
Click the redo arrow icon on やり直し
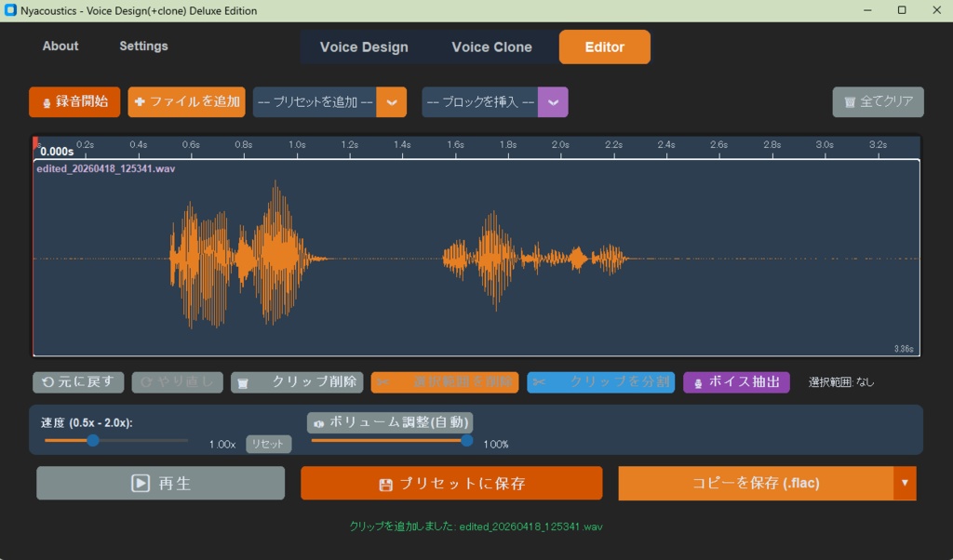tap(148, 382)
